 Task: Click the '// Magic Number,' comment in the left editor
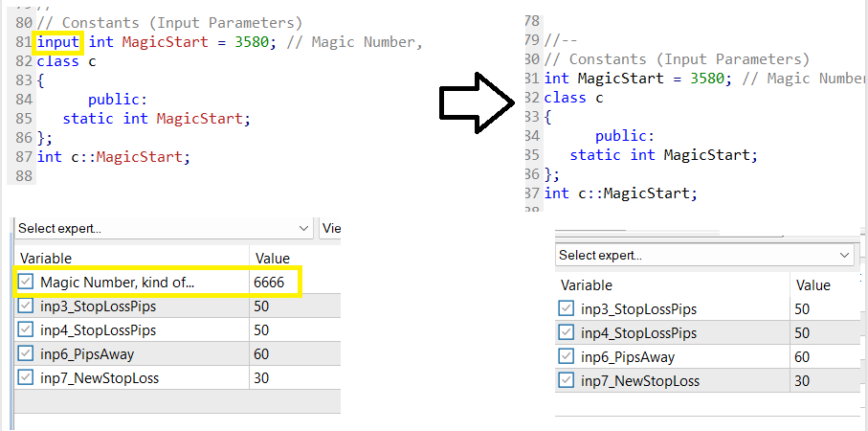click(x=354, y=42)
